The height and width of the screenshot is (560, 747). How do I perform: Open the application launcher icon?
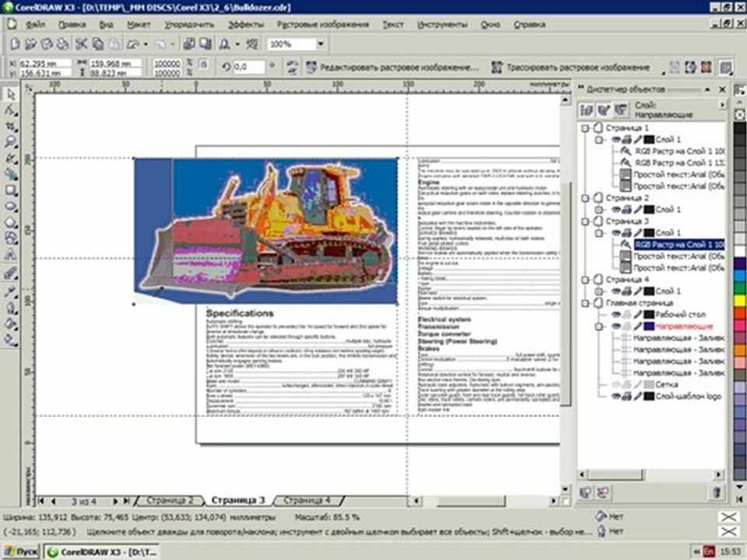(x=224, y=44)
